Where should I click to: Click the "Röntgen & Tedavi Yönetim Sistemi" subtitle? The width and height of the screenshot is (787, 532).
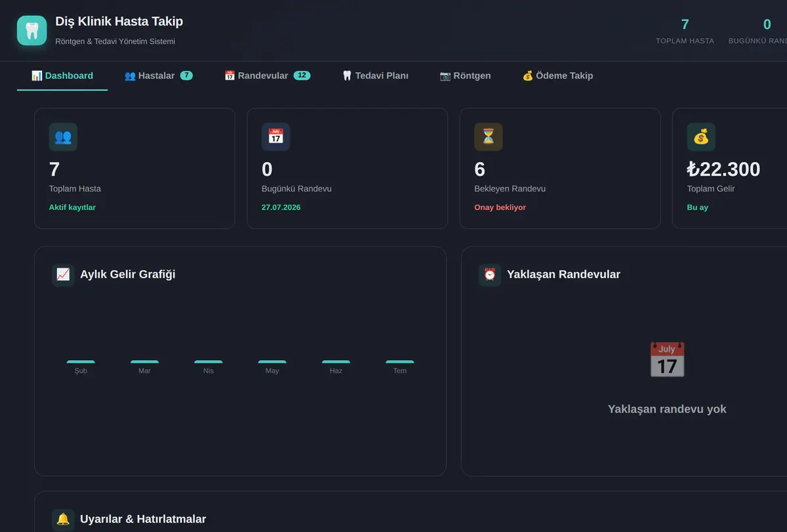(x=115, y=41)
